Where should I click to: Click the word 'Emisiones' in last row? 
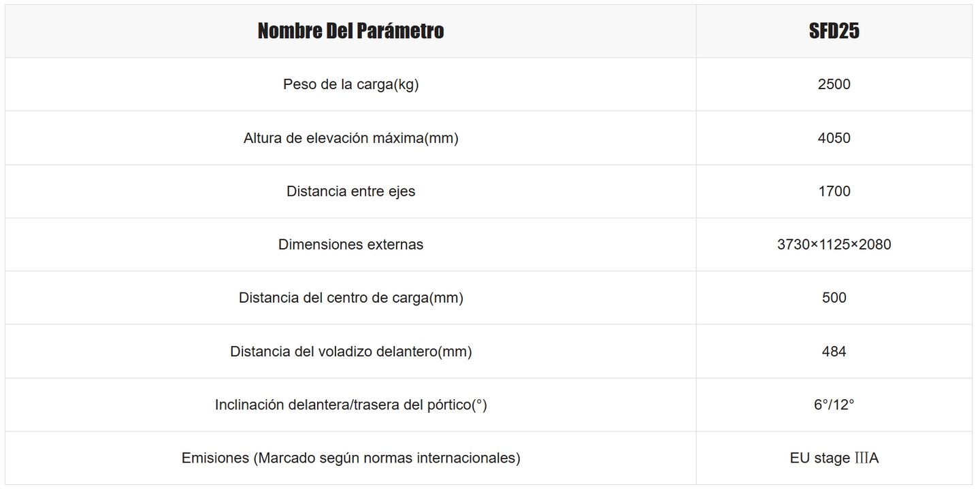pos(215,458)
